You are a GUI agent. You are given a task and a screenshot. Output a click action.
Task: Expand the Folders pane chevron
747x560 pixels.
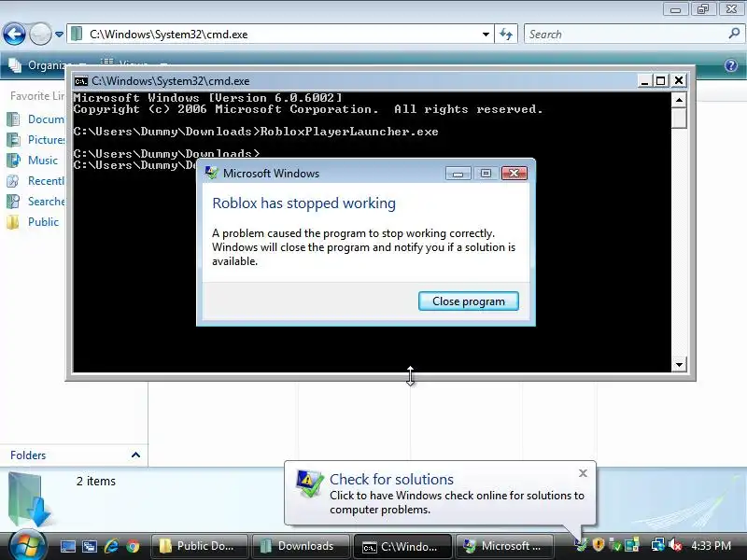[135, 455]
